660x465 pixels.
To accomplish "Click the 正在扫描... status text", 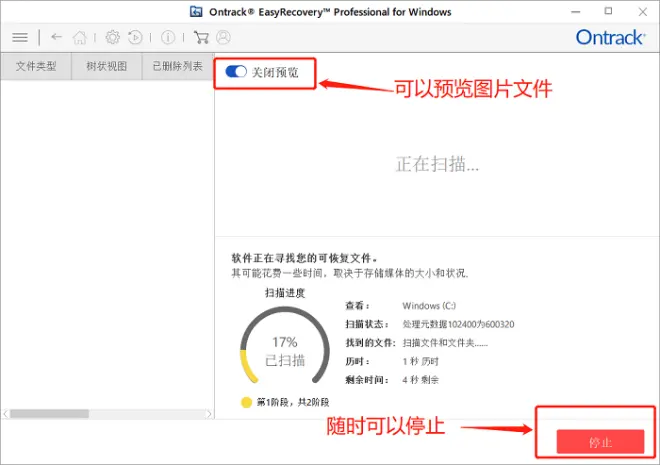I will coord(437,164).
